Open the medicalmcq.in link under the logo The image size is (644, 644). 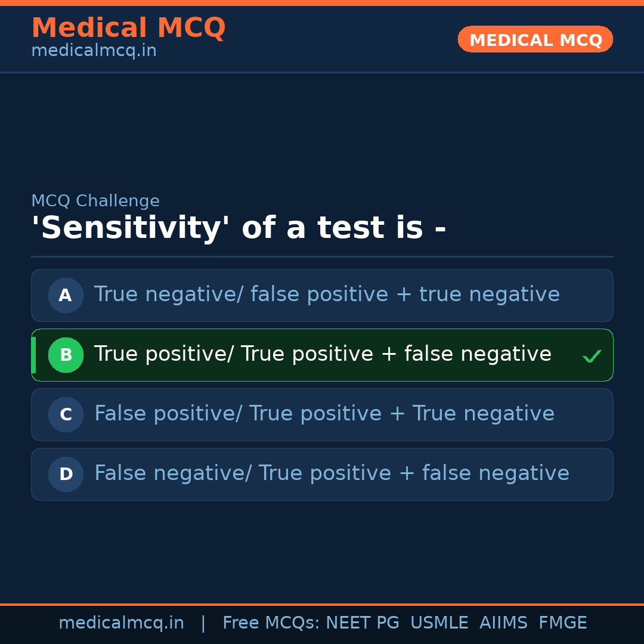coord(94,51)
